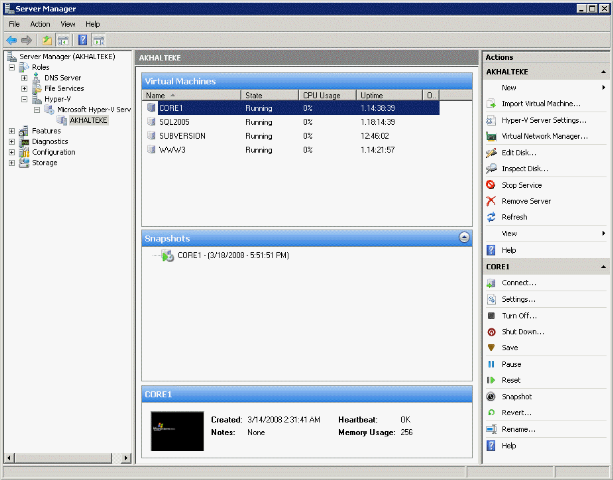The width and height of the screenshot is (613, 480).
Task: Click the CORE1 console thumbnail preview
Action: click(177, 431)
